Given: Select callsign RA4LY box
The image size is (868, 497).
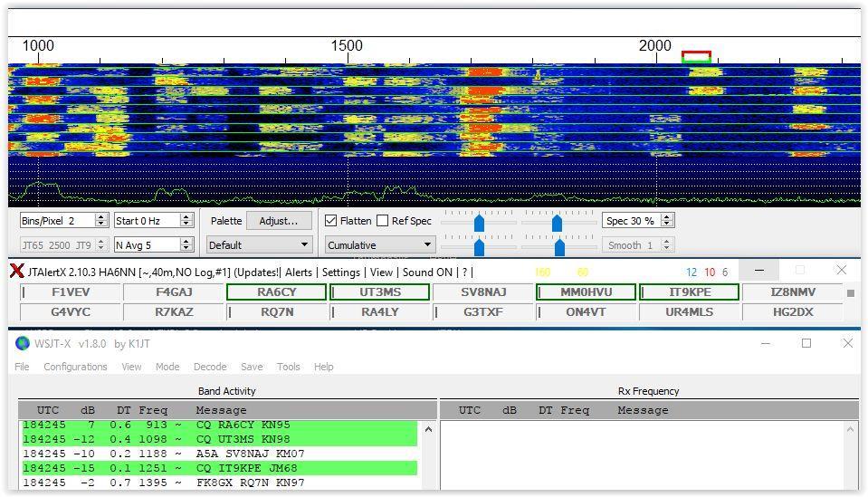Looking at the screenshot, I should 380,311.
